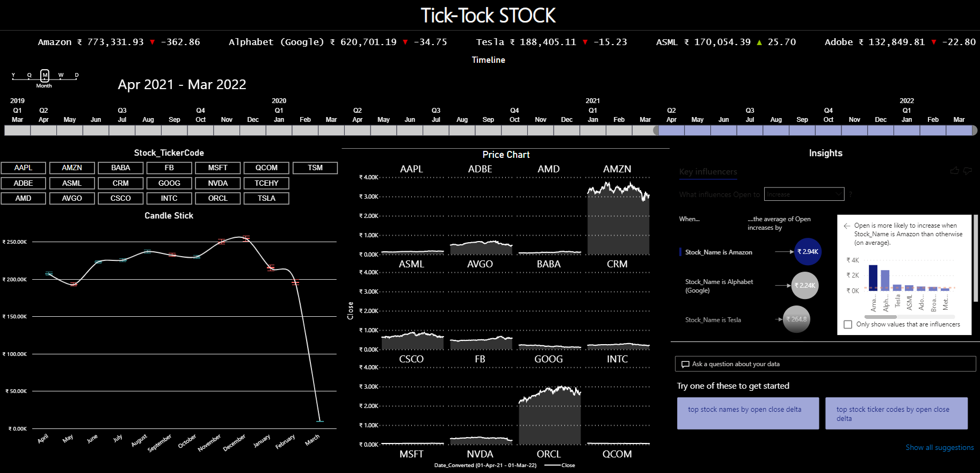The image size is (980, 473).
Task: Toggle the AMZN ticker slicer
Action: [x=72, y=168]
